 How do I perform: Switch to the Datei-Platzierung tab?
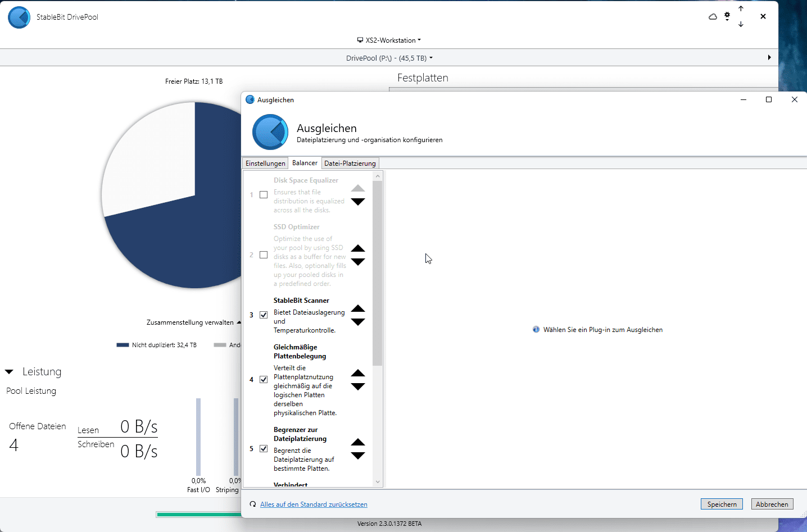(x=350, y=163)
